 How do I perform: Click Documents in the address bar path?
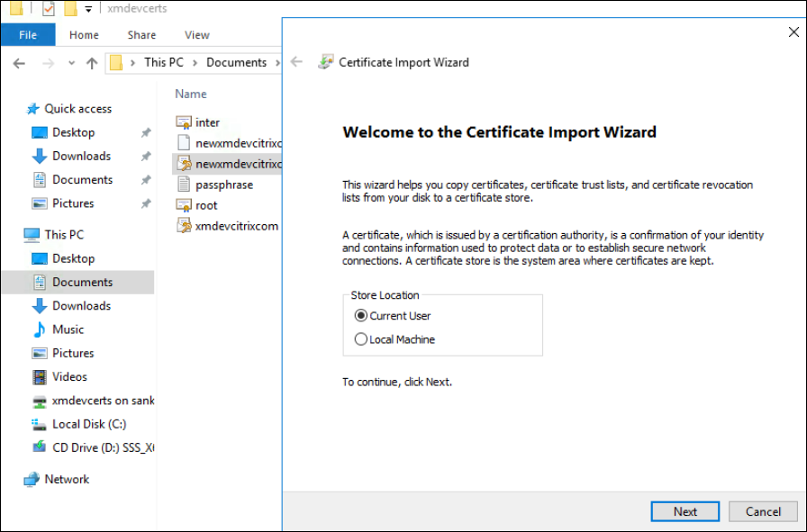click(x=236, y=62)
